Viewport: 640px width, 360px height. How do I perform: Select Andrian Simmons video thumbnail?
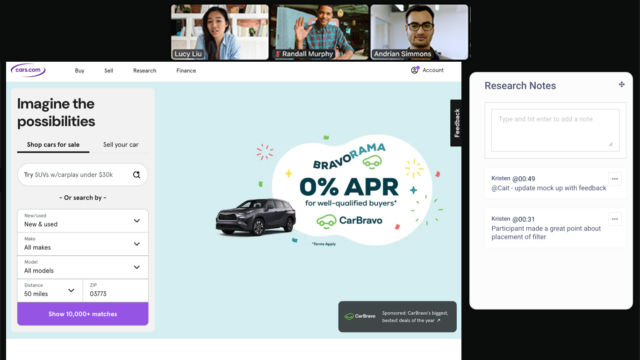point(419,32)
